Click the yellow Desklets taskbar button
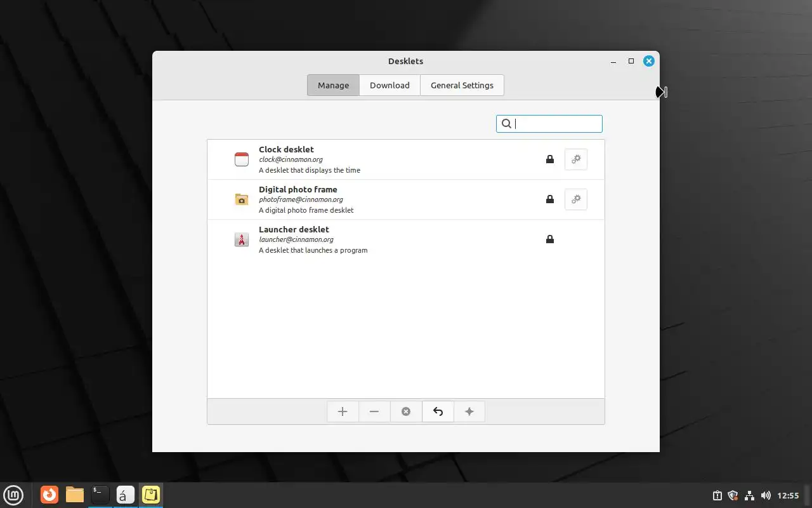 [151, 495]
